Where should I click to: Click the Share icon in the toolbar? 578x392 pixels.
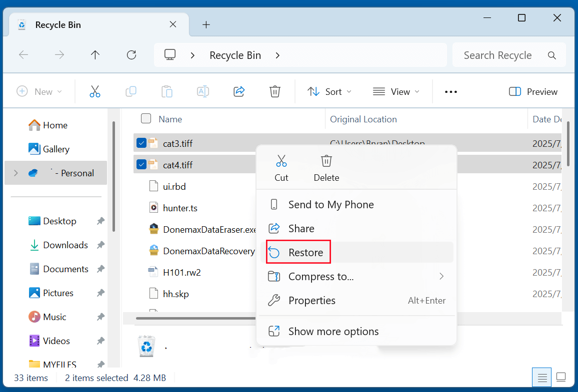coord(238,91)
